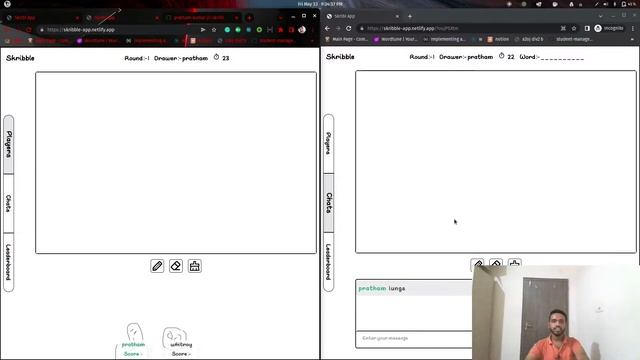Click the battery indicator in system tray
Viewport: 640px width, 360px height.
coord(628,4)
